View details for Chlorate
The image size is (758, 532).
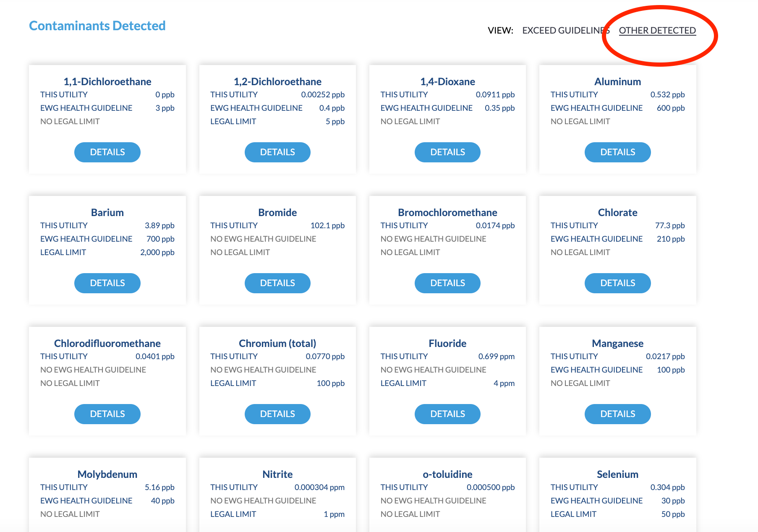(617, 283)
